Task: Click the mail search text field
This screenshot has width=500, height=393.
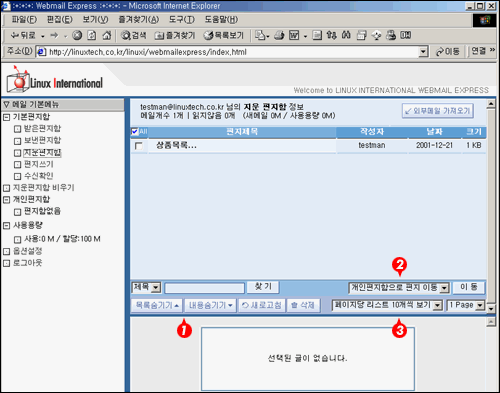Action: (204, 288)
